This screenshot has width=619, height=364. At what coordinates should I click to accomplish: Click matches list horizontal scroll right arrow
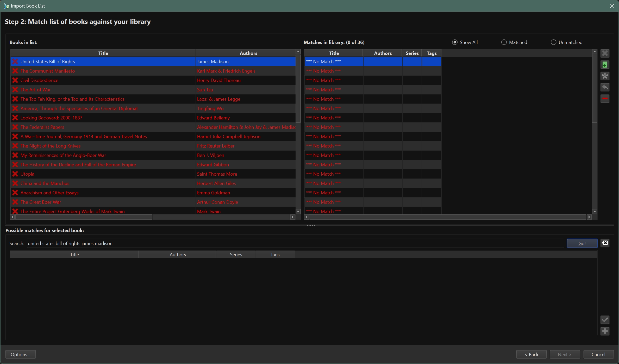589,217
